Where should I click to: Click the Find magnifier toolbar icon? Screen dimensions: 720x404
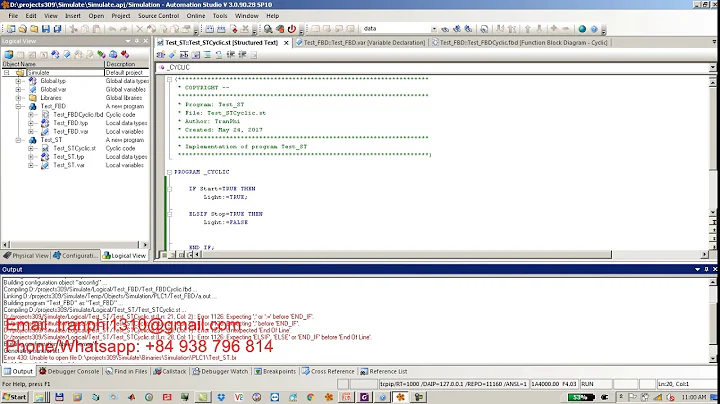268,29
